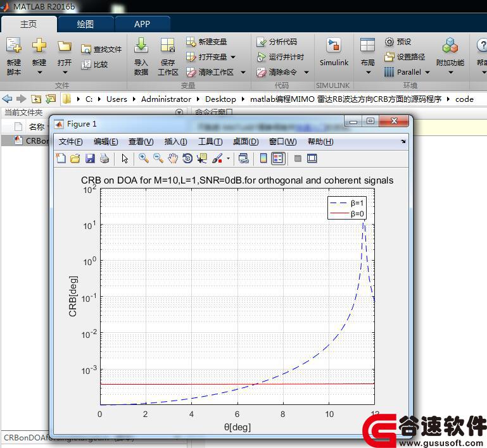The image size is (487, 448).
Task: Click Open File icon in the Figure 1 toolbar
Action: (75, 159)
